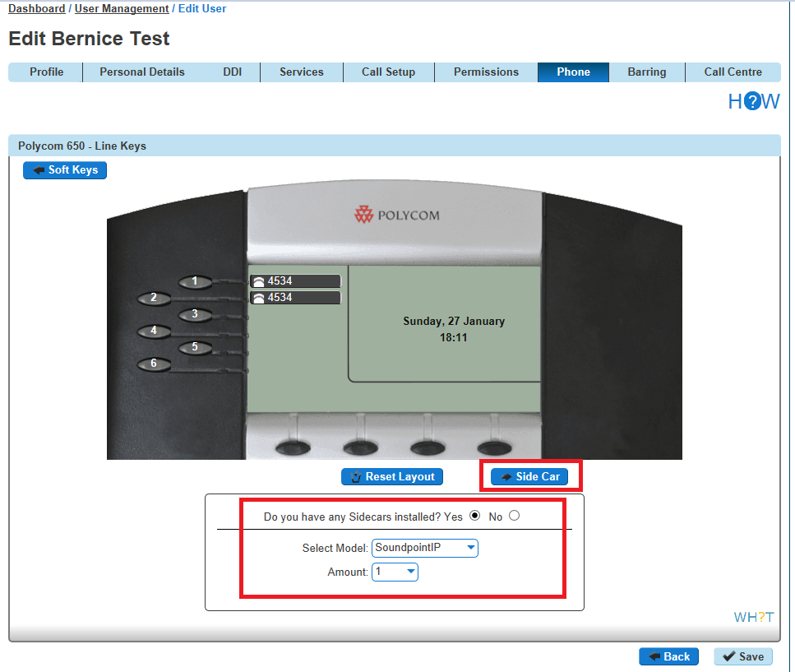The image size is (795, 672).
Task: Click the Polycom logo on phone
Action: click(x=397, y=215)
